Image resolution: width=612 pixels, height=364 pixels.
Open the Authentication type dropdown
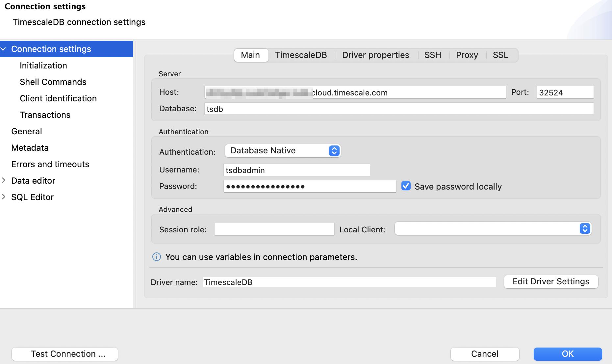[283, 151]
